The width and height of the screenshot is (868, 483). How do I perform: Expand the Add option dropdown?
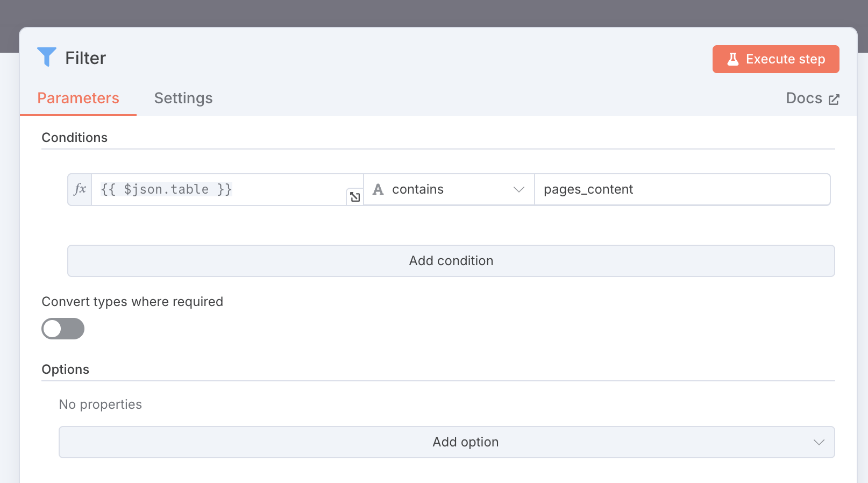coord(446,442)
